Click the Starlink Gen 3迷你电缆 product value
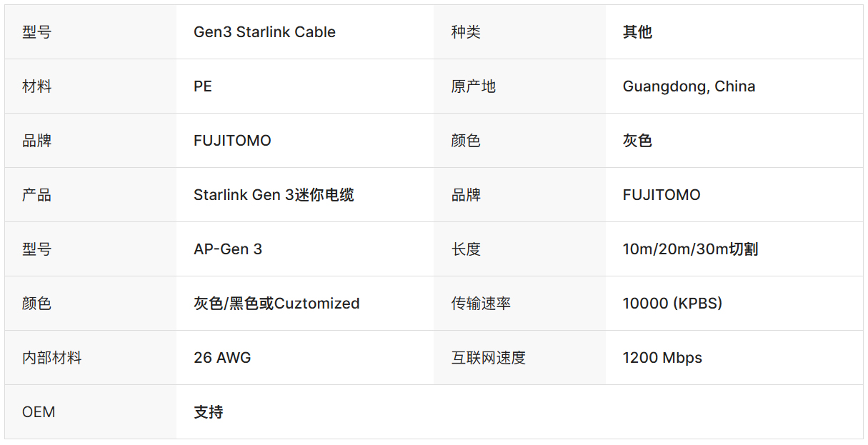The height and width of the screenshot is (445, 868). point(274,195)
